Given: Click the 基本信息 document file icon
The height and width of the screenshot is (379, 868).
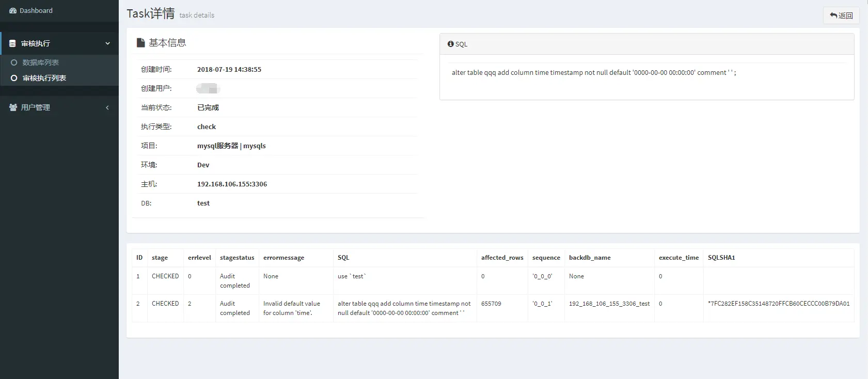Looking at the screenshot, I should [x=140, y=43].
